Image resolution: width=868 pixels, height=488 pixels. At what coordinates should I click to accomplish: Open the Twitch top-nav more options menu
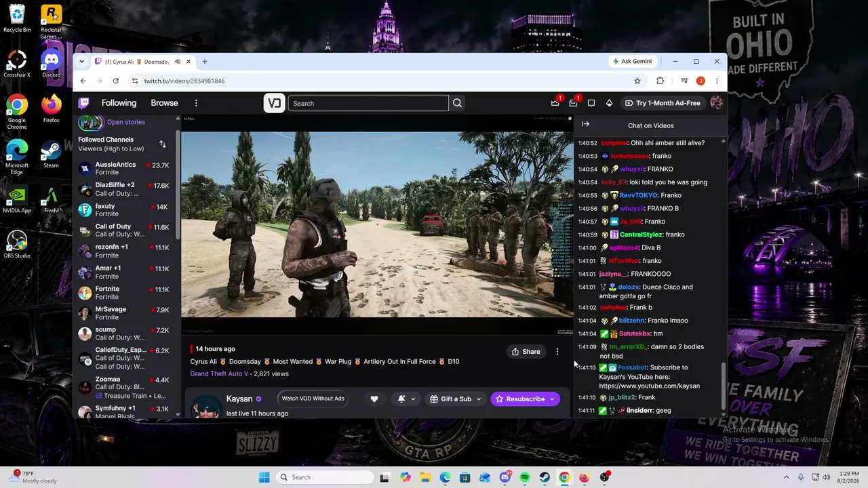click(x=196, y=103)
